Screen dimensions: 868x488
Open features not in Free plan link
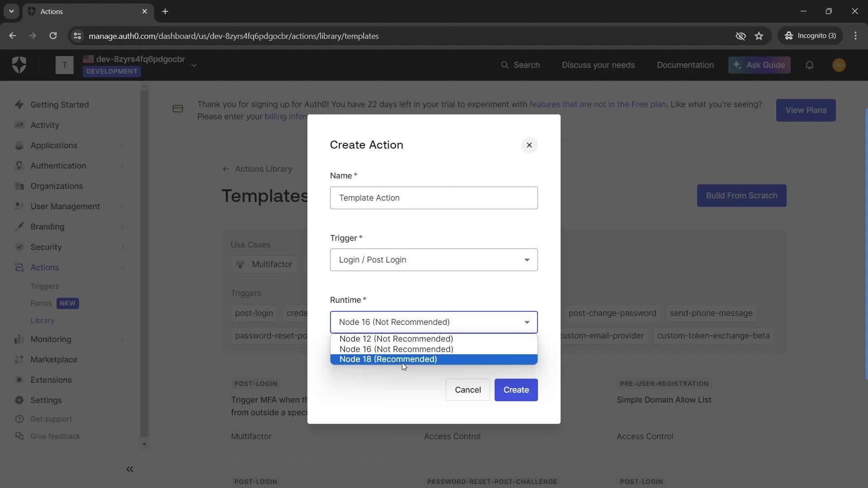click(598, 104)
